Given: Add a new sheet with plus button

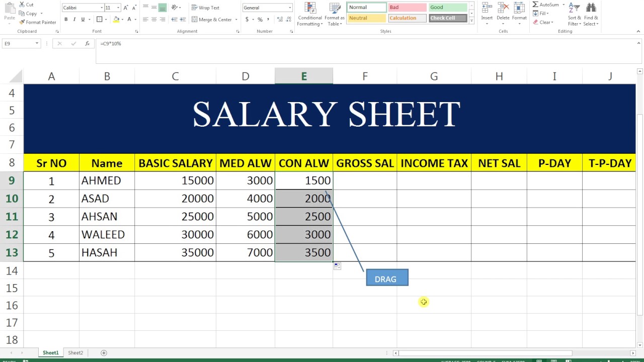Looking at the screenshot, I should [104, 353].
